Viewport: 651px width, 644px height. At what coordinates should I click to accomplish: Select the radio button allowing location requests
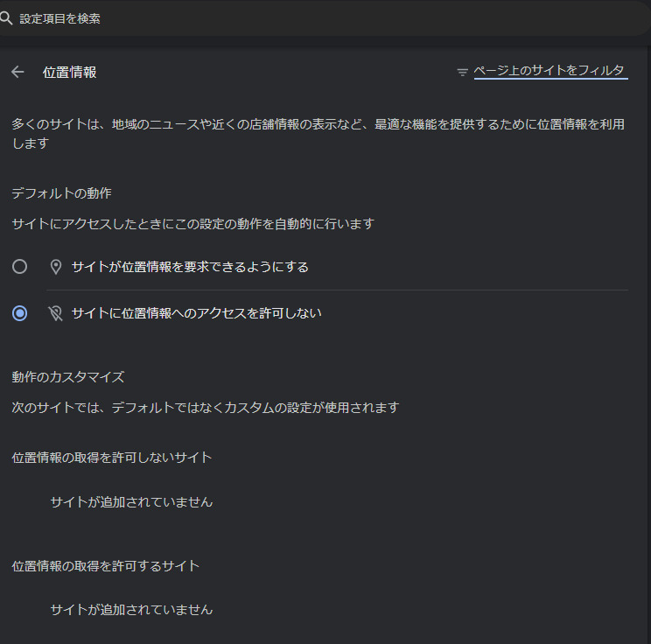coord(19,267)
